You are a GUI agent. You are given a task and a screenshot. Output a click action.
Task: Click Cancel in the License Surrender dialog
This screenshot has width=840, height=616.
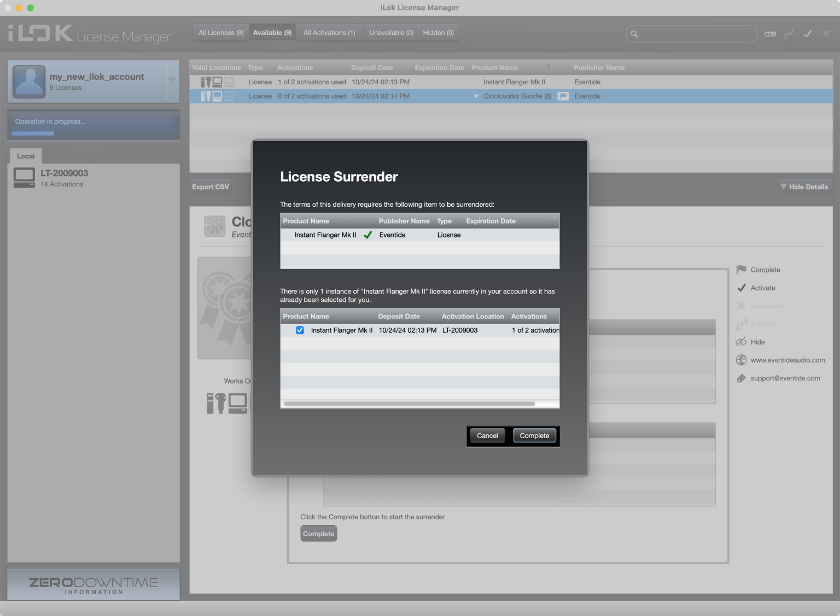coord(487,435)
